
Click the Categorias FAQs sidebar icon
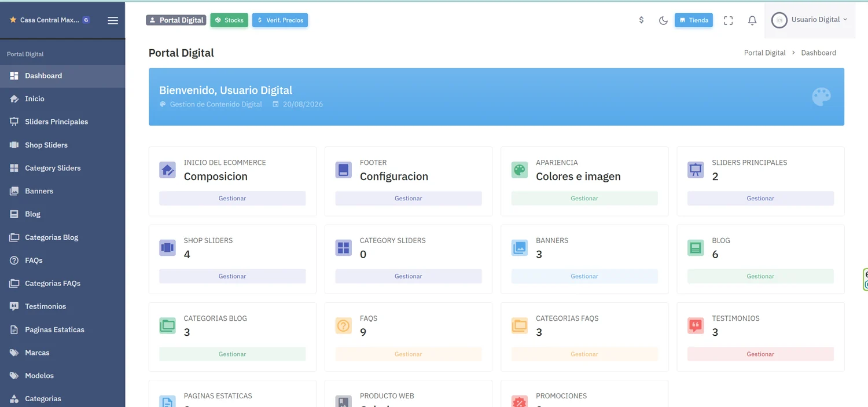pyautogui.click(x=14, y=284)
